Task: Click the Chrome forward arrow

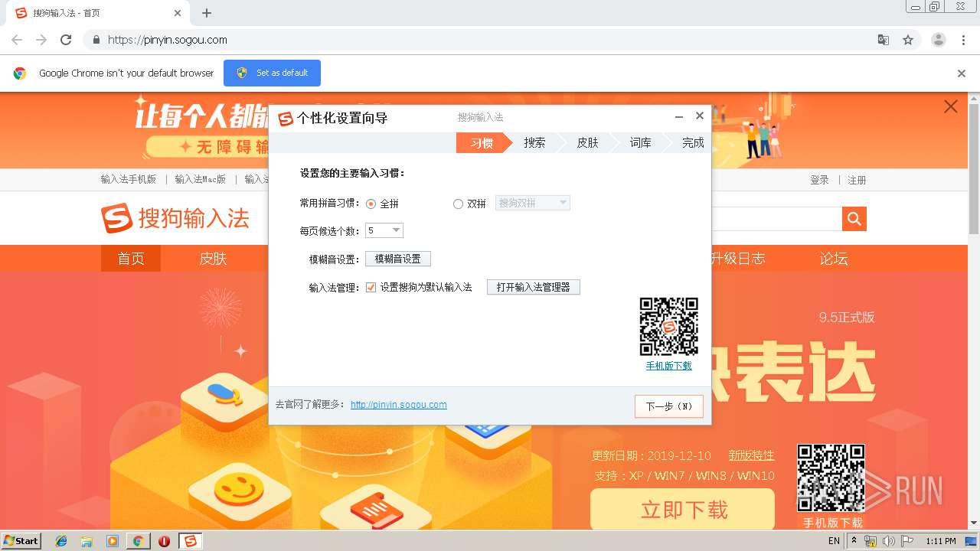Action: [41, 40]
